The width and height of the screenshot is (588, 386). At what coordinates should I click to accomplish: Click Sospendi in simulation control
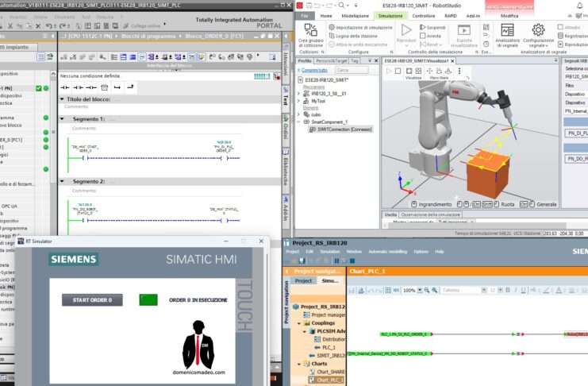[432, 28]
